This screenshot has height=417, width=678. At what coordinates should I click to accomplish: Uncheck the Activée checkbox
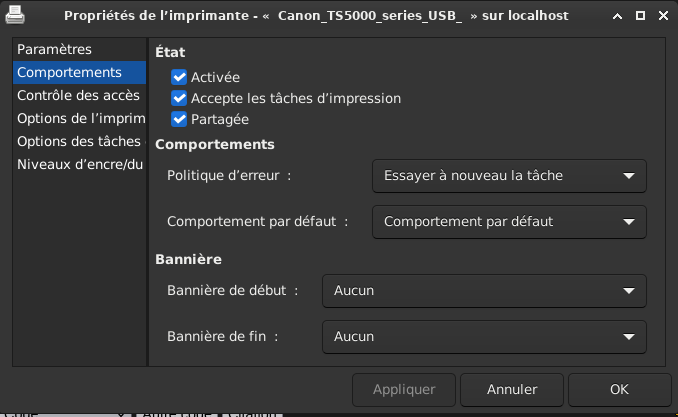point(180,77)
